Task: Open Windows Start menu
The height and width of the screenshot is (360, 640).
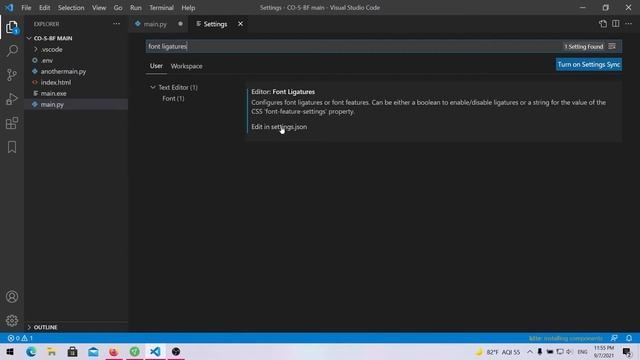Action: click(x=10, y=351)
